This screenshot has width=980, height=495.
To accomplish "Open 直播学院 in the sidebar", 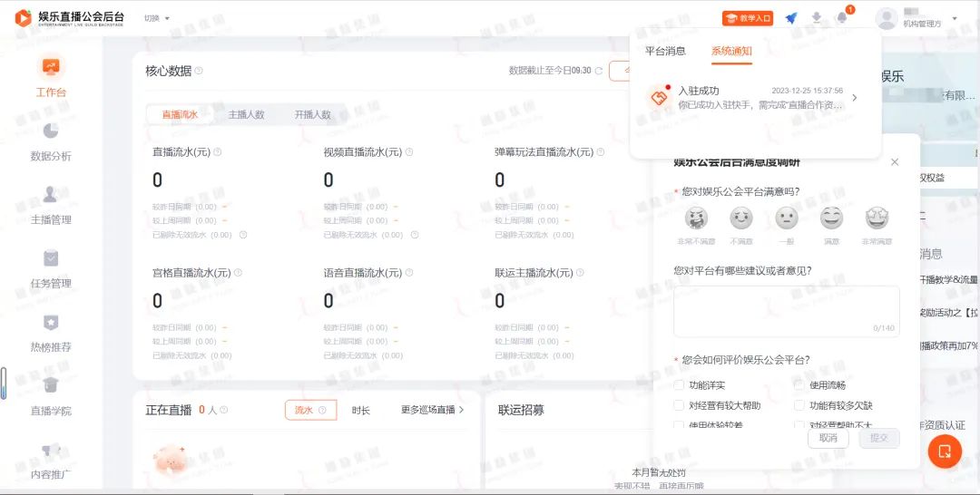I will click(51, 396).
